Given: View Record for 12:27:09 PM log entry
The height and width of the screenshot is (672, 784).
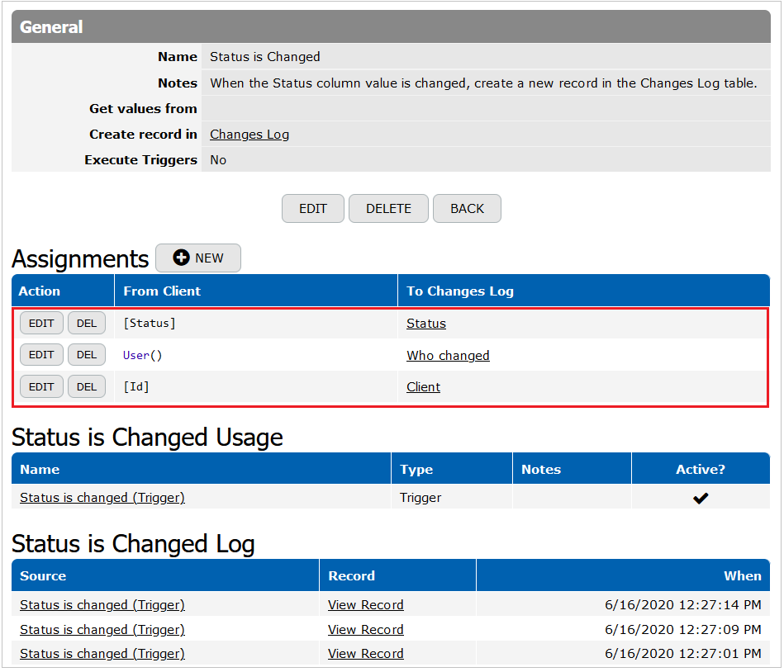Looking at the screenshot, I should point(365,630).
